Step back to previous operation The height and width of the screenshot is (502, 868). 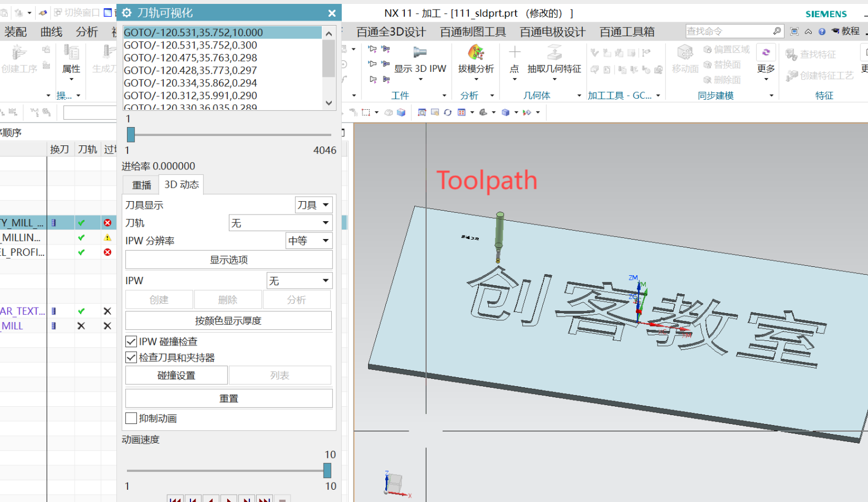193,499
